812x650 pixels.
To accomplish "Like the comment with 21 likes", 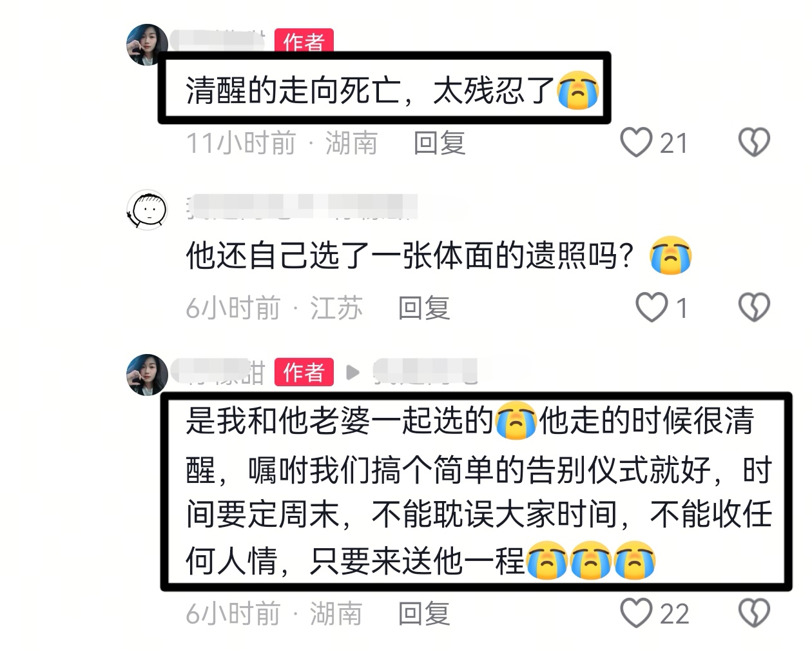I will tap(636, 143).
